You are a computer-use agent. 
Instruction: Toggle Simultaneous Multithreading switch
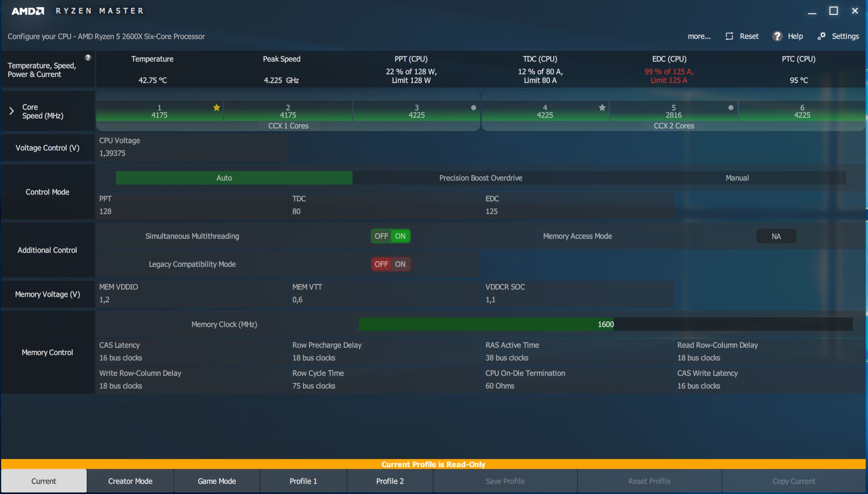(391, 236)
